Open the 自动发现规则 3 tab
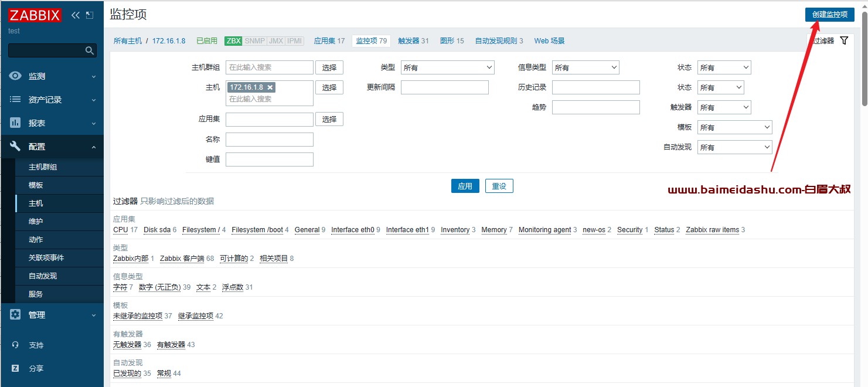 click(499, 41)
